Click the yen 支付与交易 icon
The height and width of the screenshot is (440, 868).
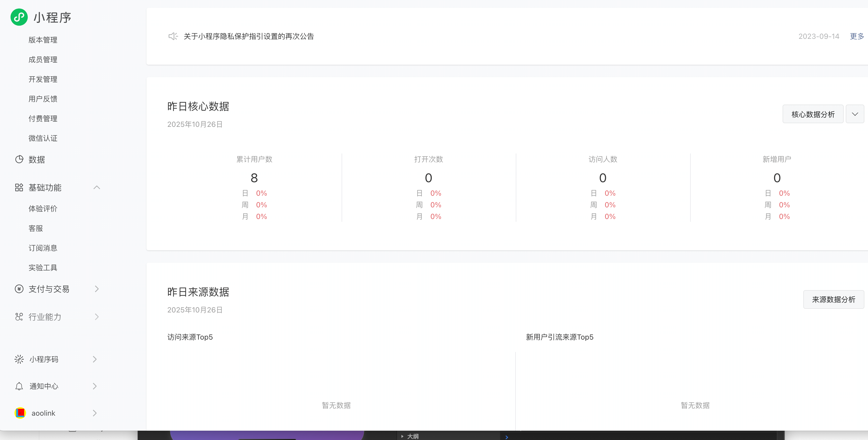19,289
